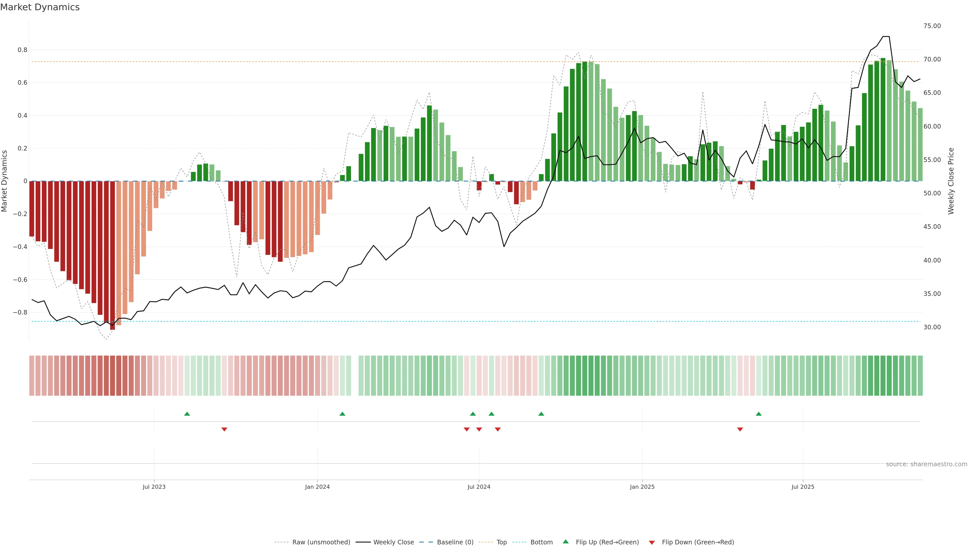Click the Jul 2023 x-axis label

[154, 487]
